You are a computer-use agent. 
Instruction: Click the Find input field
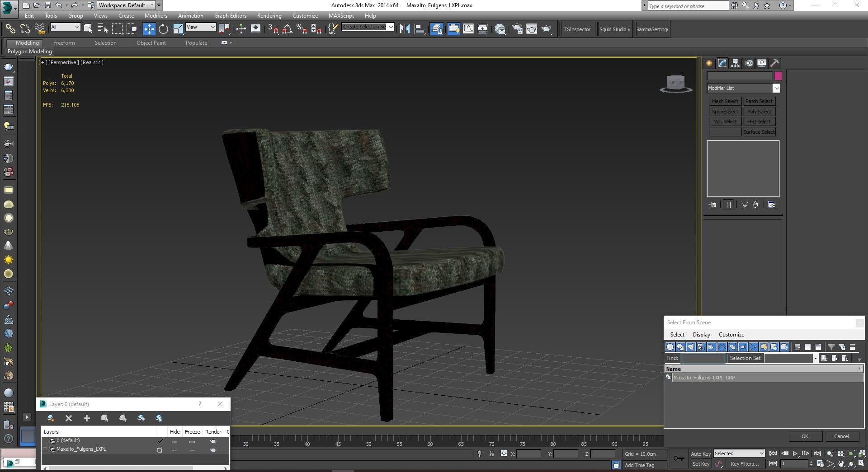pyautogui.click(x=703, y=358)
